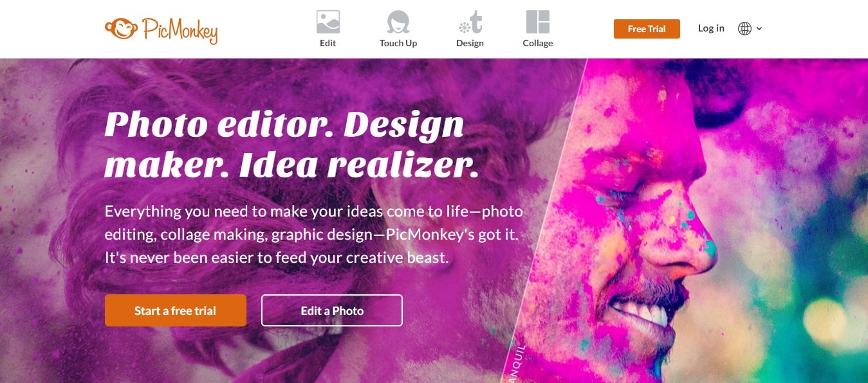Click the PicMonkey wordmark text
The width and height of the screenshot is (868, 383).
click(x=180, y=30)
